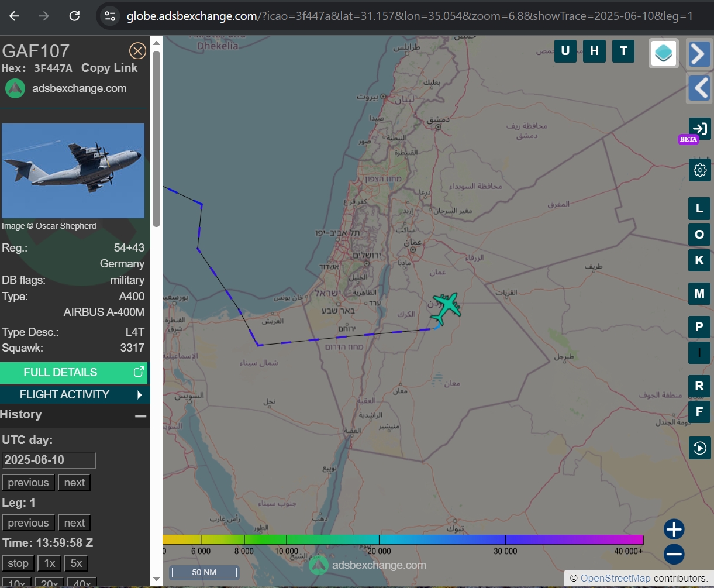
Task: Click the Copy Link hyperlink
Action: (109, 68)
